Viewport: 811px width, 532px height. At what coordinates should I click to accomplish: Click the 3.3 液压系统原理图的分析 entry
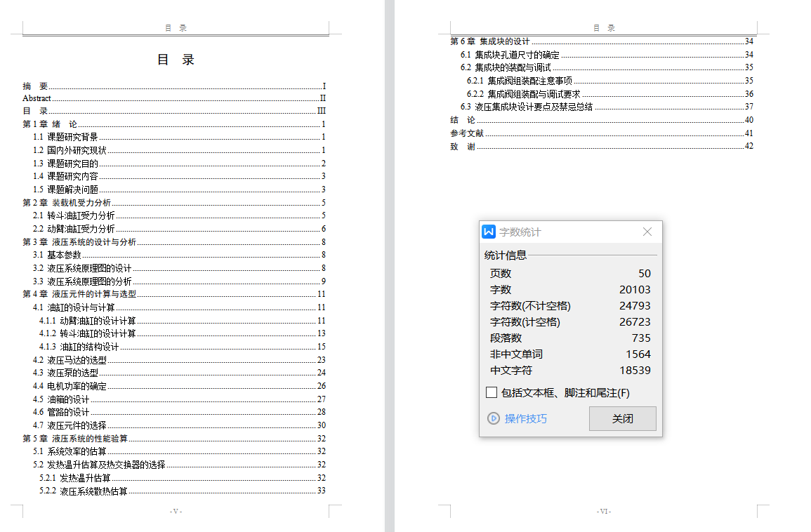(x=180, y=281)
